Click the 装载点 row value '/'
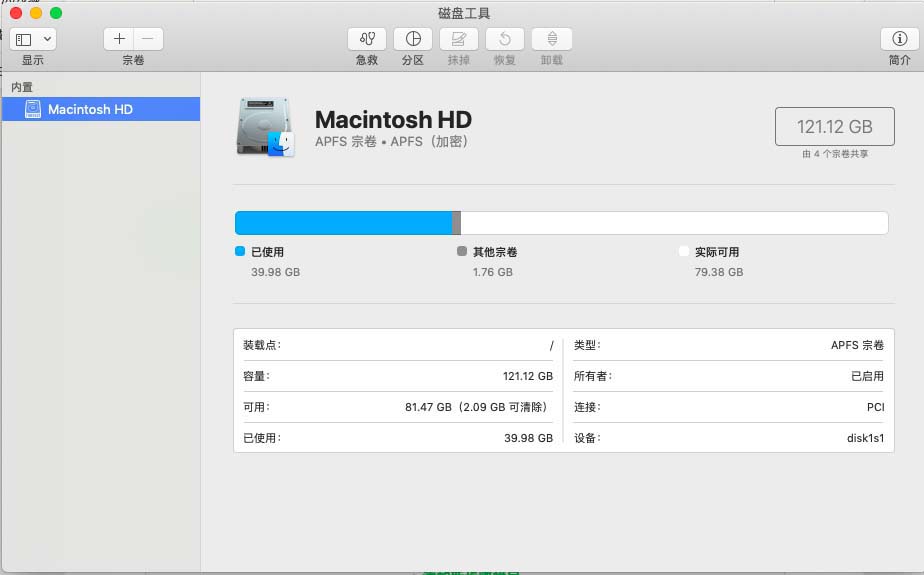924x575 pixels. click(552, 345)
